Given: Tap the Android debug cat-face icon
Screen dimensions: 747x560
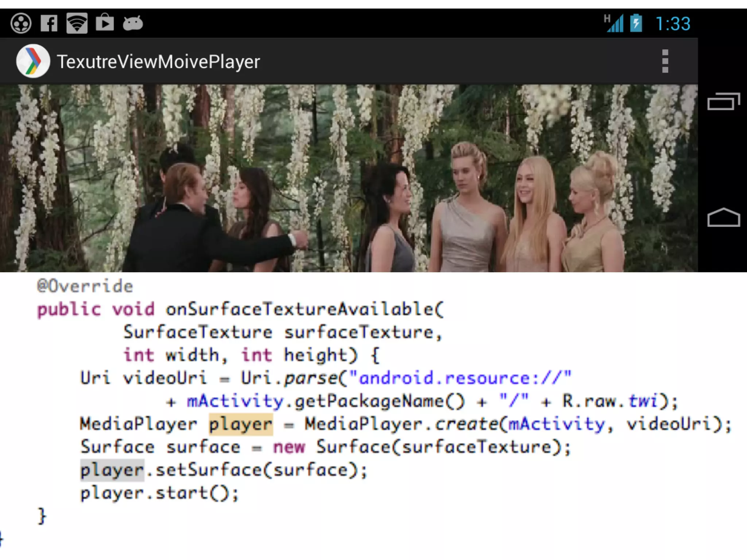Looking at the screenshot, I should point(133,23).
